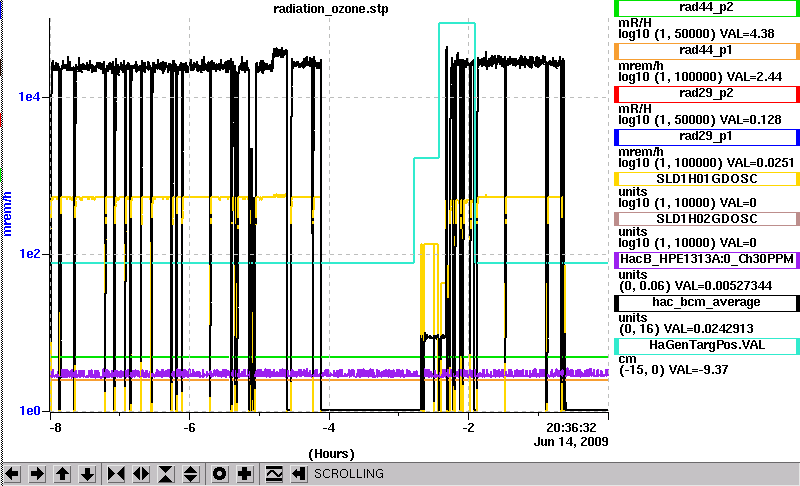Pan the plot right with the right arrow
The image size is (800, 486).
coord(37,474)
